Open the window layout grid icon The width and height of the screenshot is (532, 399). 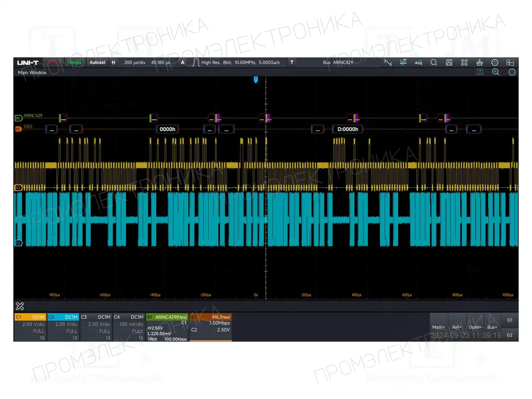point(510,62)
